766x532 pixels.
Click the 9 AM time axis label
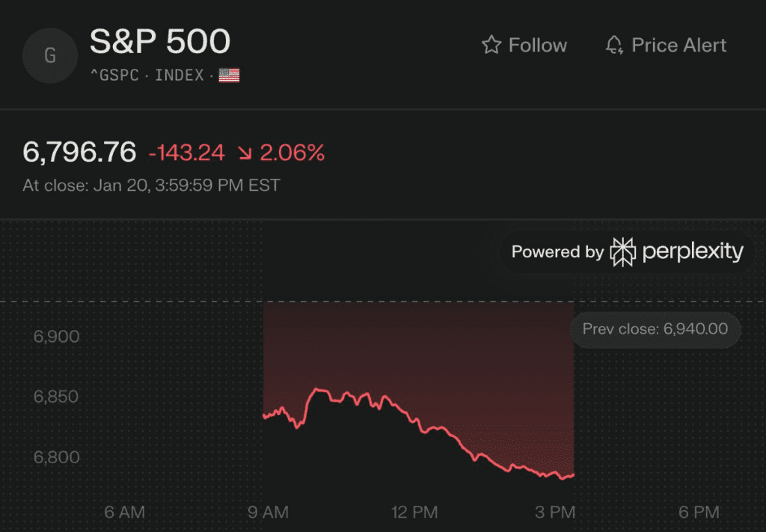[267, 513]
